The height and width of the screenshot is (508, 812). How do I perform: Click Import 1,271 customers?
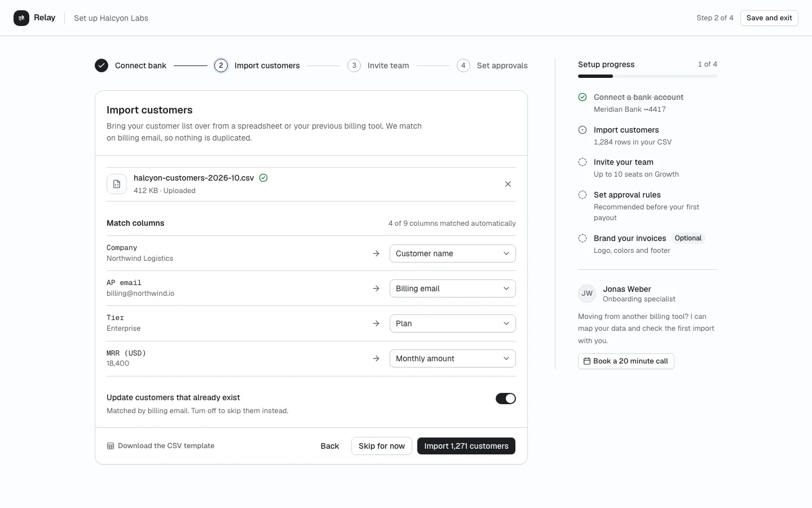coord(466,446)
